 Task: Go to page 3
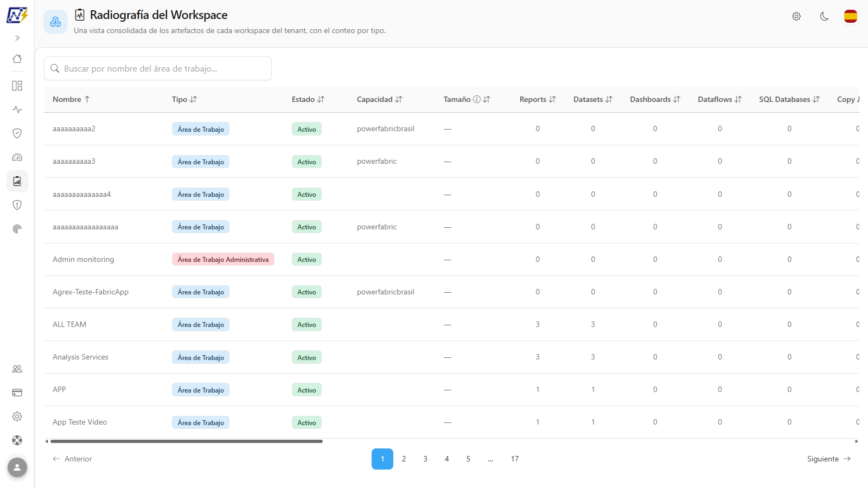coord(425,459)
